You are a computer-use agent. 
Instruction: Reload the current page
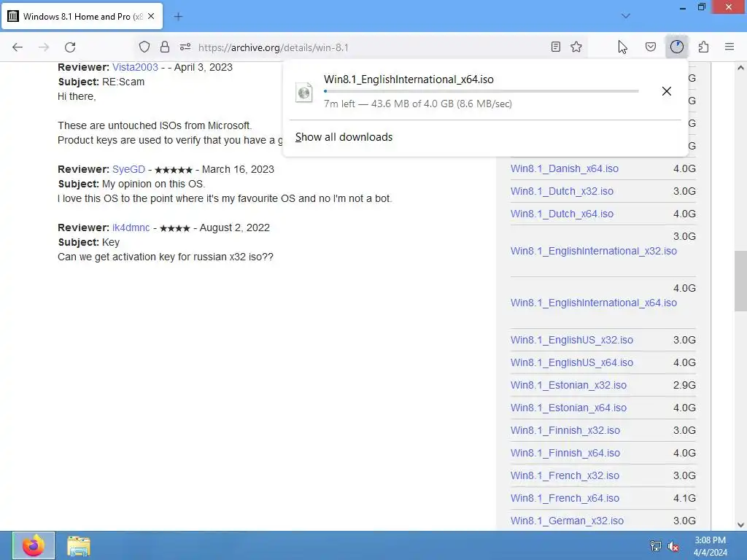[x=70, y=47]
